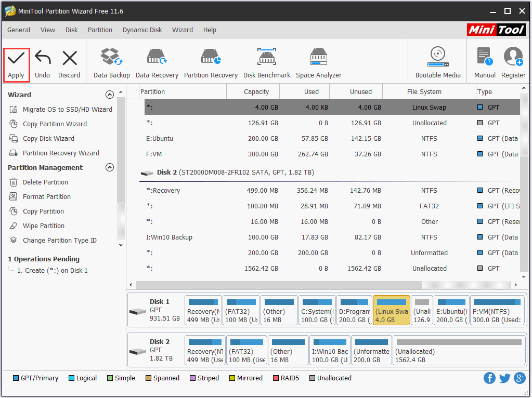Open MiniTool Facebook page icon
532x398 pixels.
pyautogui.click(x=489, y=378)
